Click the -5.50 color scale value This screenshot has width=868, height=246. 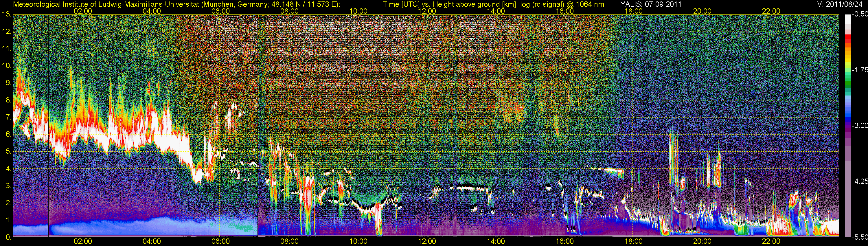pos(860,237)
